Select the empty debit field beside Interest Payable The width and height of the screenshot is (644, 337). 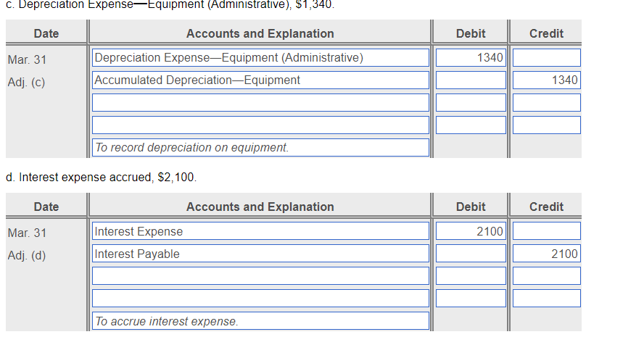[x=471, y=254]
